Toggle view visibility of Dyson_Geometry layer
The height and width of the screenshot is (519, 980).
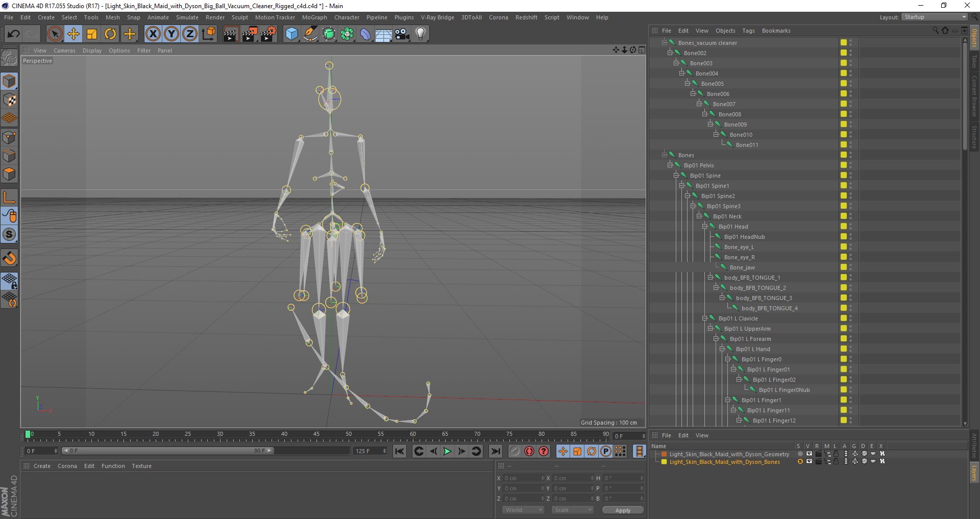tap(809, 454)
